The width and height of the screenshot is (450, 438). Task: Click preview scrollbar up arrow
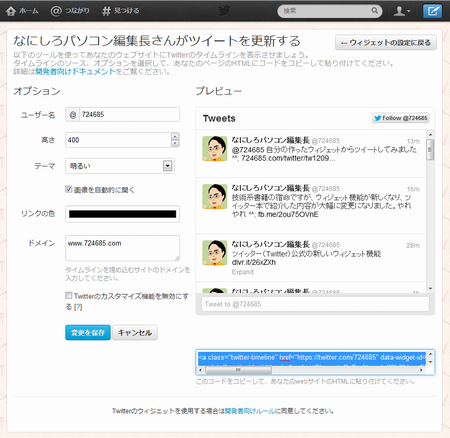(x=430, y=135)
